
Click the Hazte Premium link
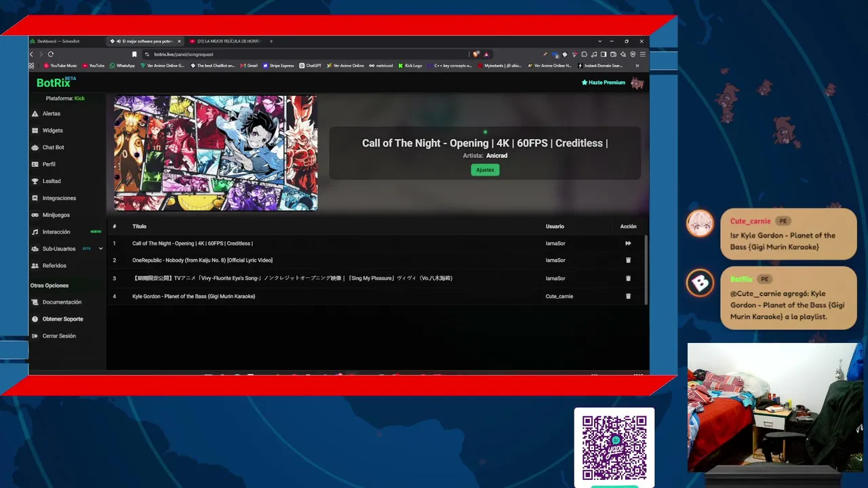pyautogui.click(x=604, y=83)
